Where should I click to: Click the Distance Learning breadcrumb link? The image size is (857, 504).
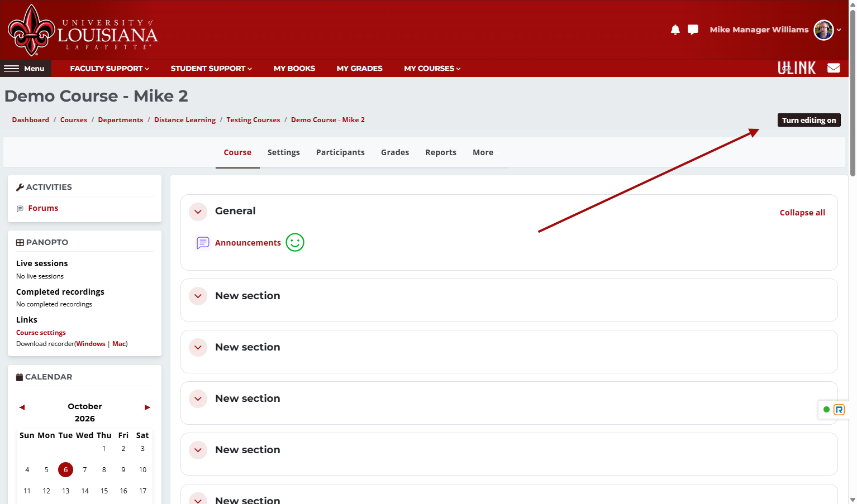(x=185, y=120)
